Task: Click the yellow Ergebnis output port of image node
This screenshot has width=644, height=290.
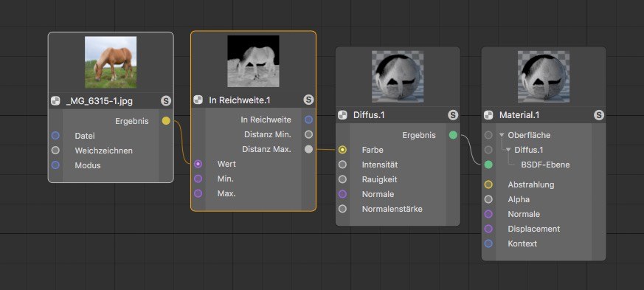Action: 166,121
